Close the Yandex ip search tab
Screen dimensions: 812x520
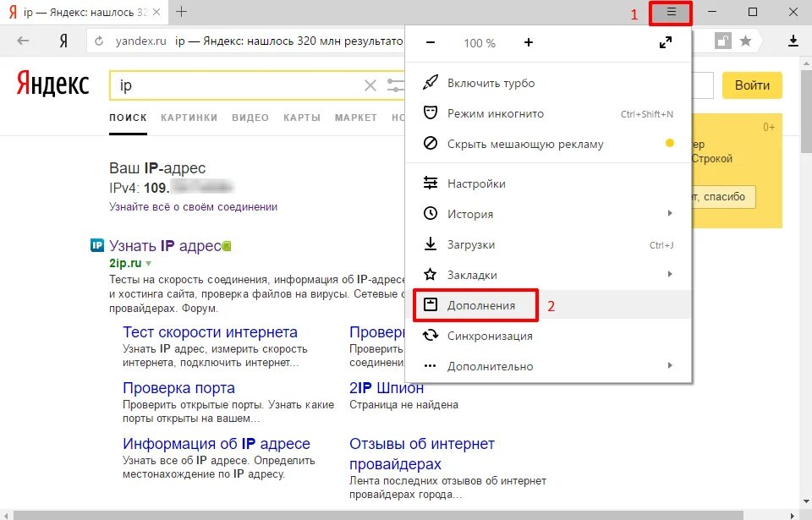point(156,12)
